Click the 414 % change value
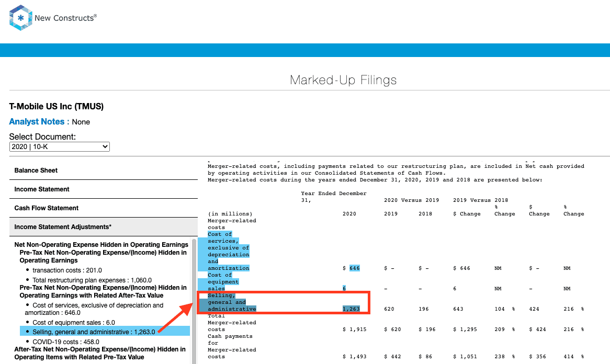Screen dimensions: 610x364 574,357
